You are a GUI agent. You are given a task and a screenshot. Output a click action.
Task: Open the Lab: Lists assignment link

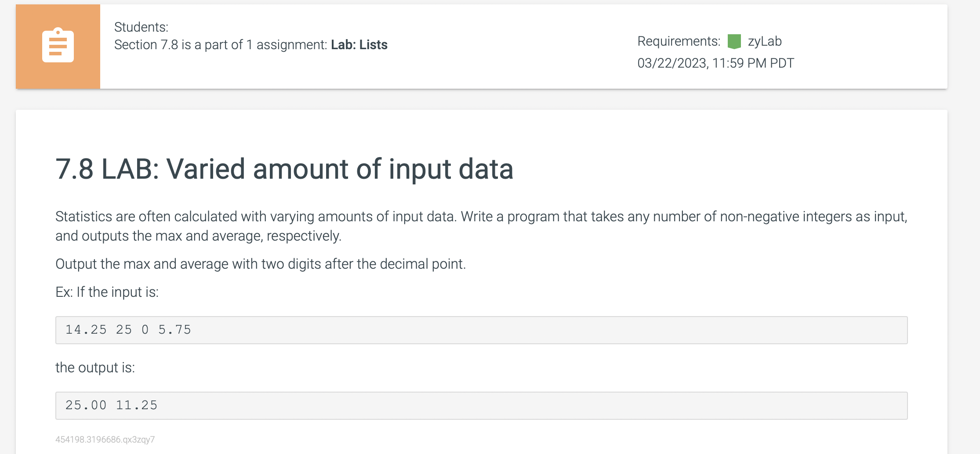359,45
